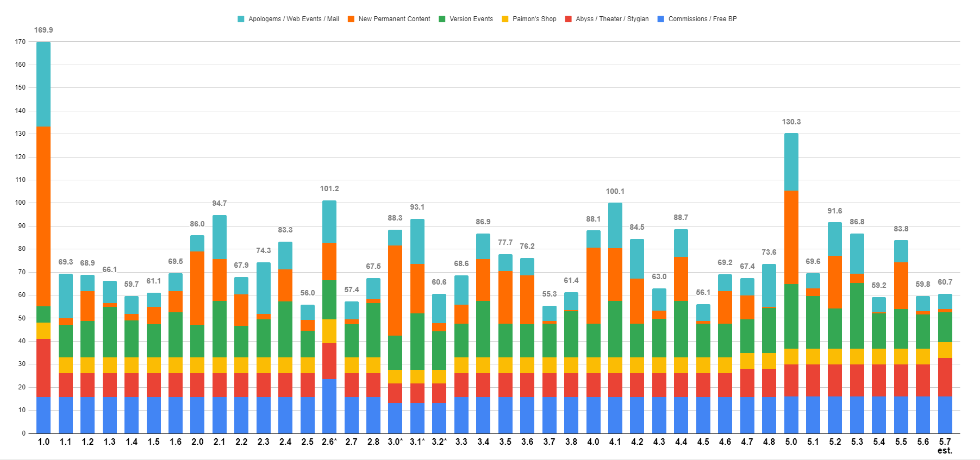Click the blue segment of bar 2.6*
The image size is (980, 460).
tap(329, 406)
